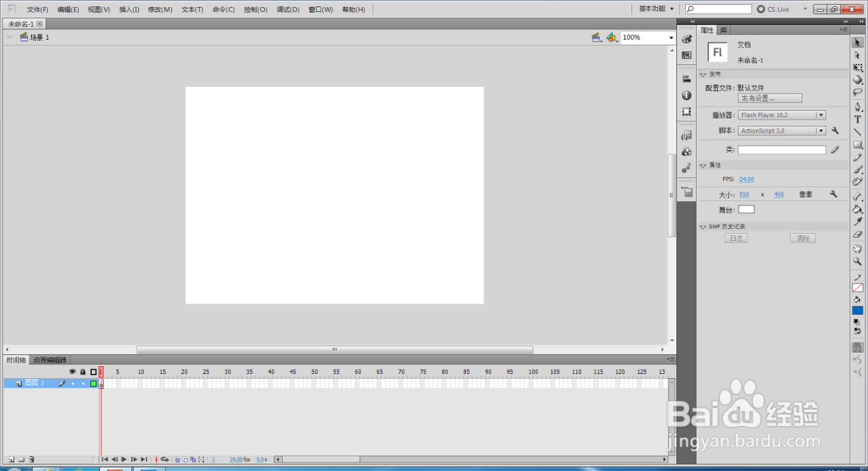
Task: Collapse the 属性 section triangle
Action: coord(703,166)
